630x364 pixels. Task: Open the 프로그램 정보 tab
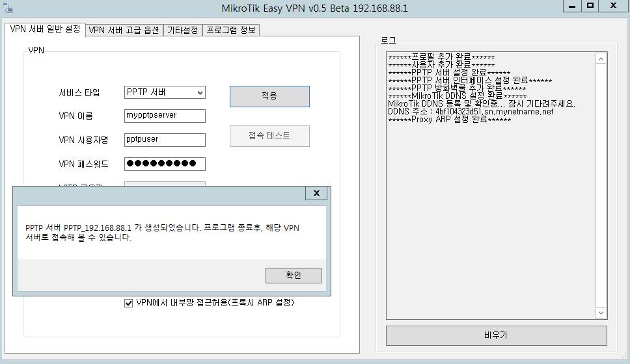pos(231,30)
